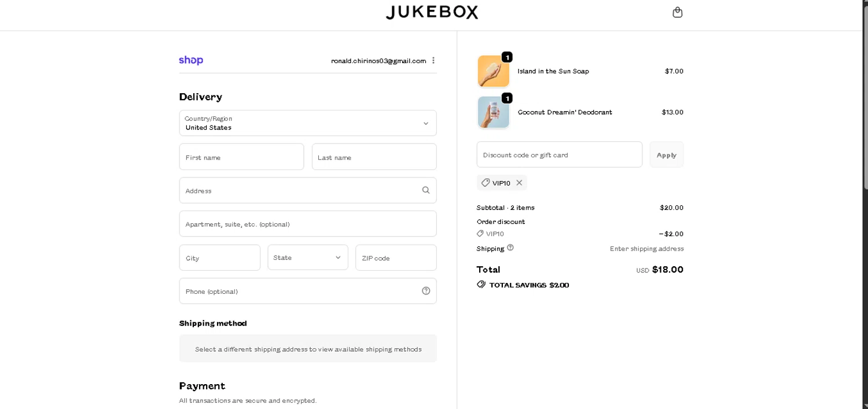868x409 pixels.
Task: Click the phone help question icon
Action: [x=426, y=291]
